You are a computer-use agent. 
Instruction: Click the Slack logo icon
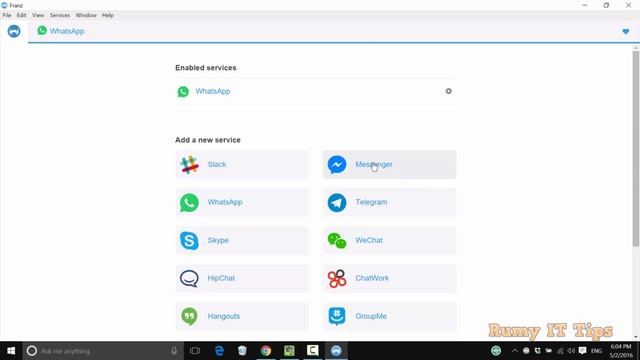pos(189,164)
